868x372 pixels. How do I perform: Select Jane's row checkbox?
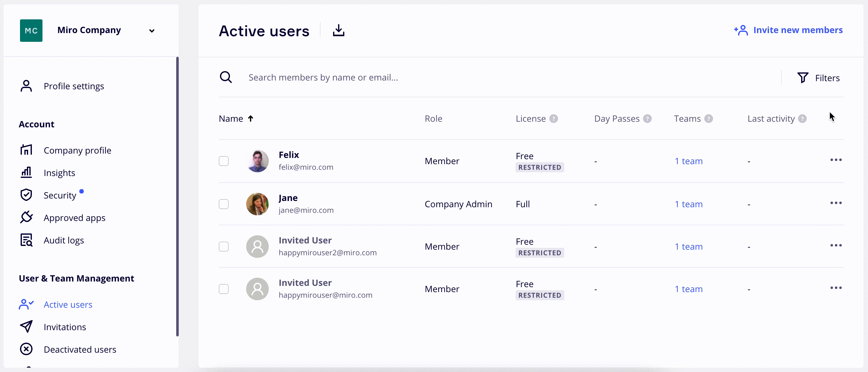(x=223, y=204)
